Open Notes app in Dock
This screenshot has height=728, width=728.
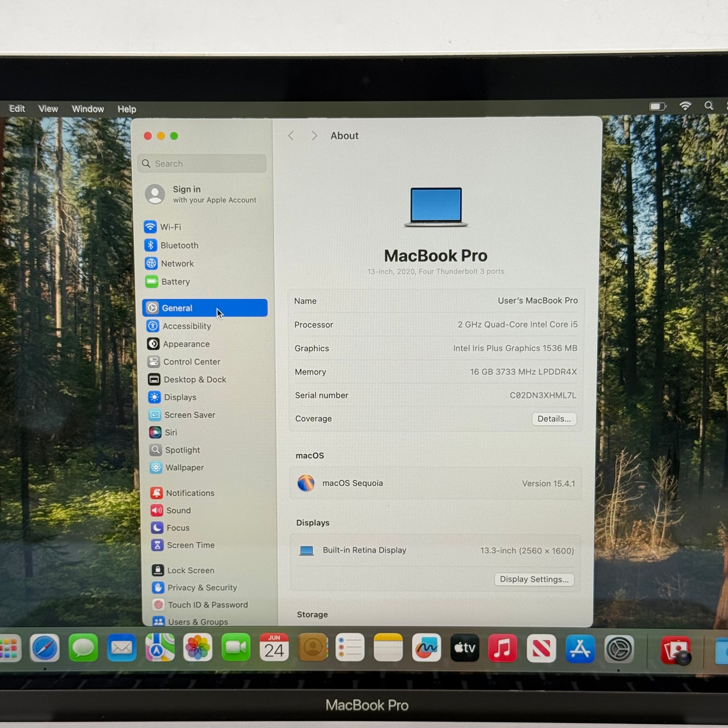(388, 648)
